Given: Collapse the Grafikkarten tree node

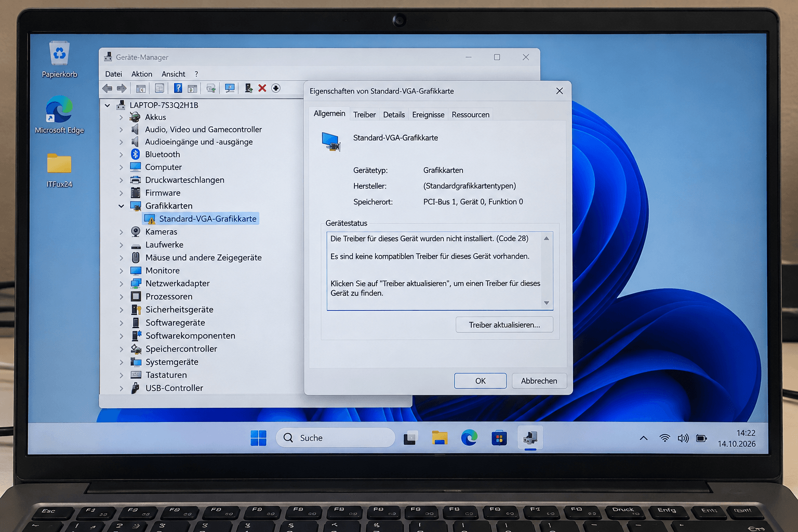Looking at the screenshot, I should pos(121,206).
